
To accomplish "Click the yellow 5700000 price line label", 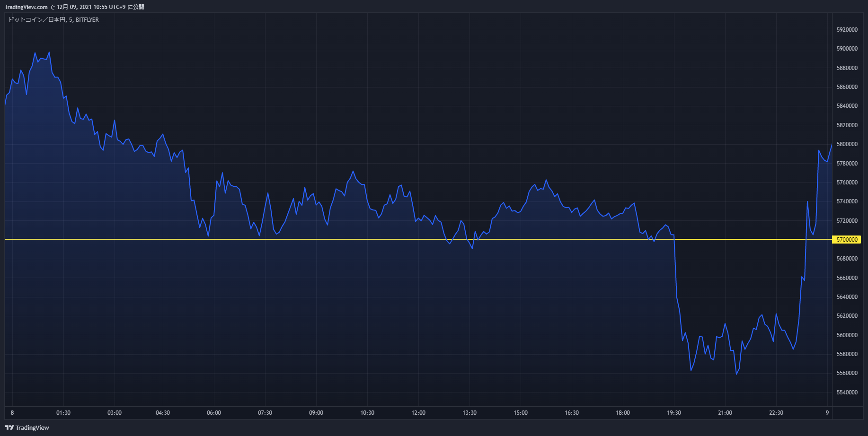I will pos(847,240).
